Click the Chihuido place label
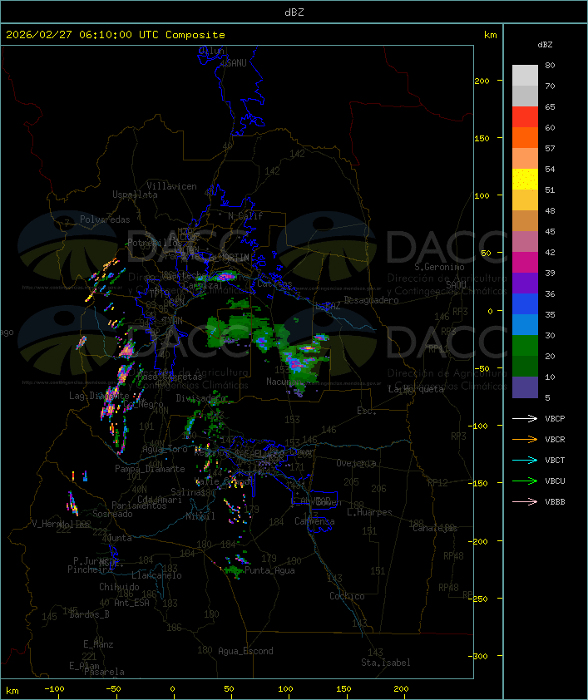Screen dimensions: 588x700 (x=119, y=587)
